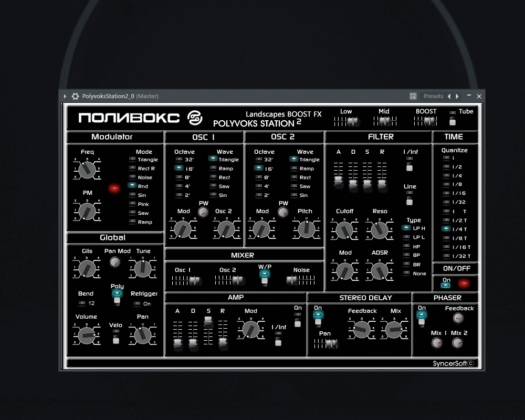Go to the next preset arrow

(457, 96)
